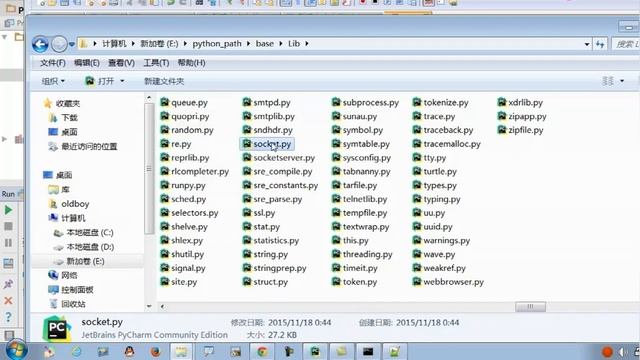
Task: Select the random.py file icon
Action: point(164,130)
